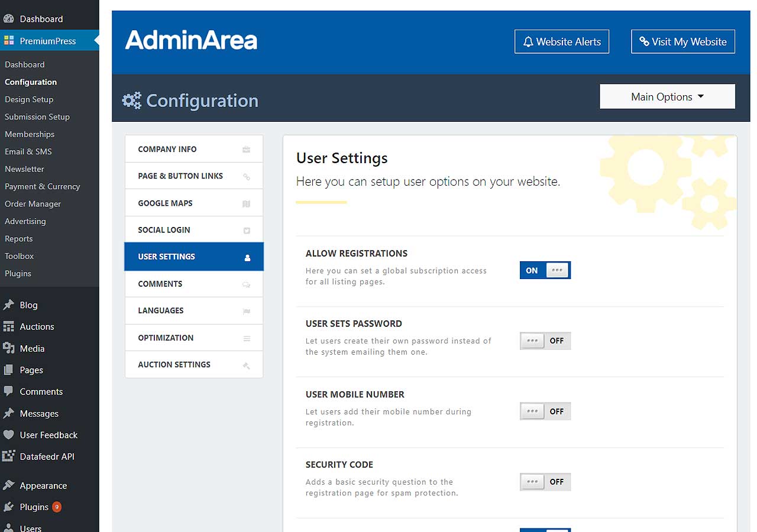
Task: Toggle the User Mobile Number switch
Action: (x=545, y=411)
